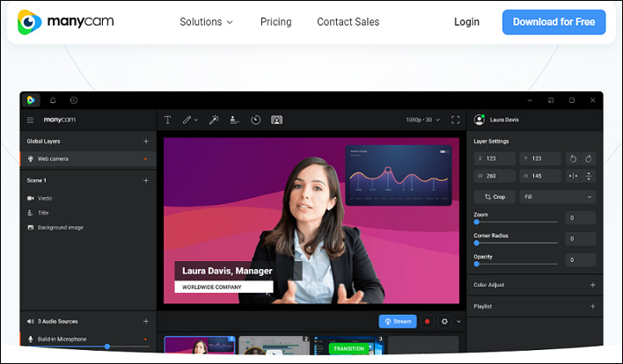Rotate layer counterclockwise icon
This screenshot has height=364, width=623.
coord(573,159)
